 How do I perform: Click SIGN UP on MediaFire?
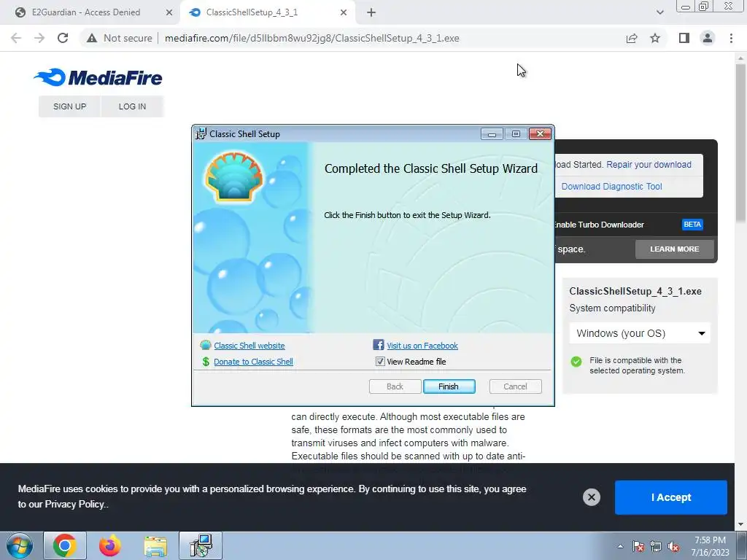click(69, 106)
